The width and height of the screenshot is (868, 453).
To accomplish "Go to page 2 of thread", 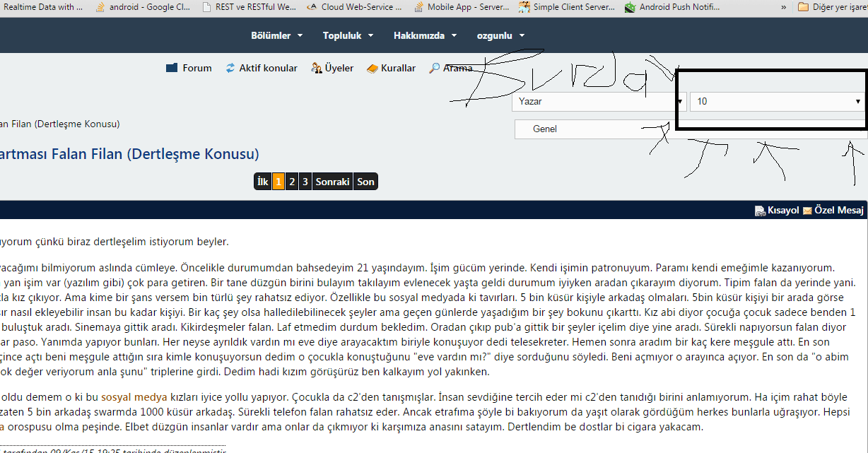I will (292, 182).
